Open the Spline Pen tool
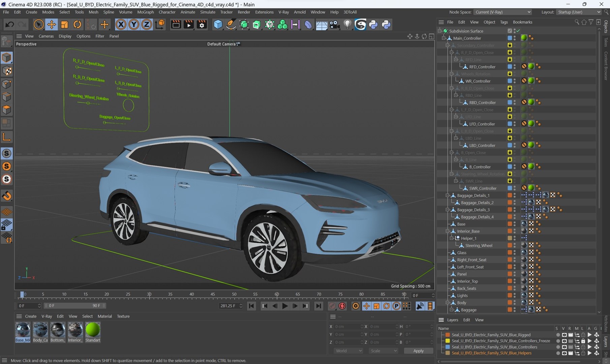The width and height of the screenshot is (610, 364). click(231, 24)
